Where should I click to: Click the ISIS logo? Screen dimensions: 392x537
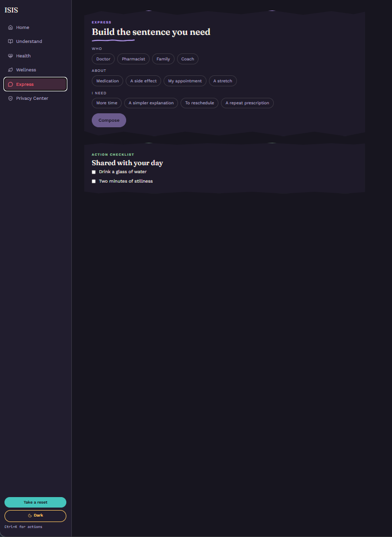coord(11,10)
